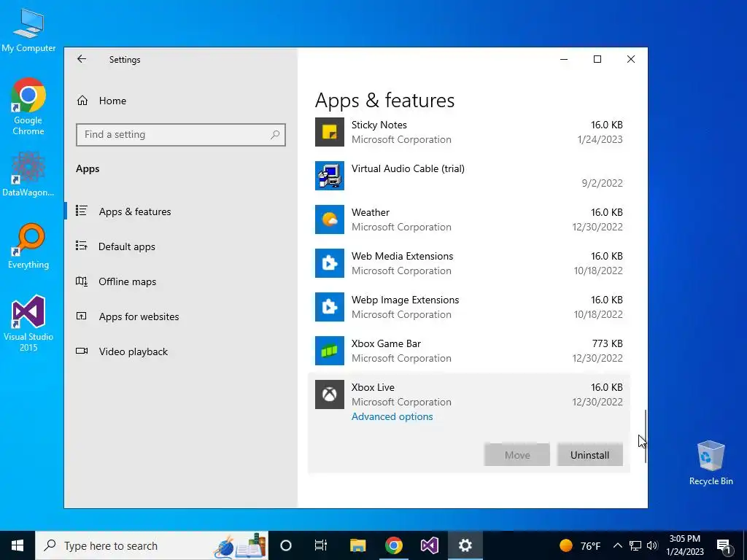Select Webp Image Extensions entry text
This screenshot has width=747, height=560.
coord(406,300)
